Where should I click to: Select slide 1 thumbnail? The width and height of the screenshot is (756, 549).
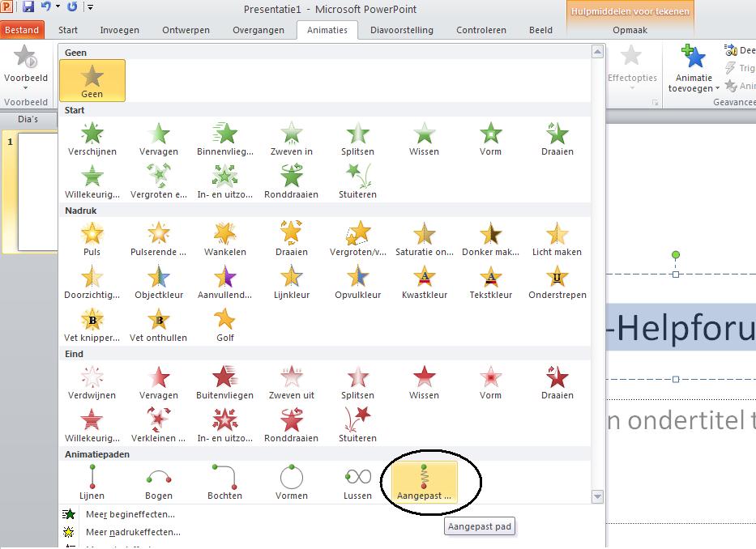pos(37,192)
